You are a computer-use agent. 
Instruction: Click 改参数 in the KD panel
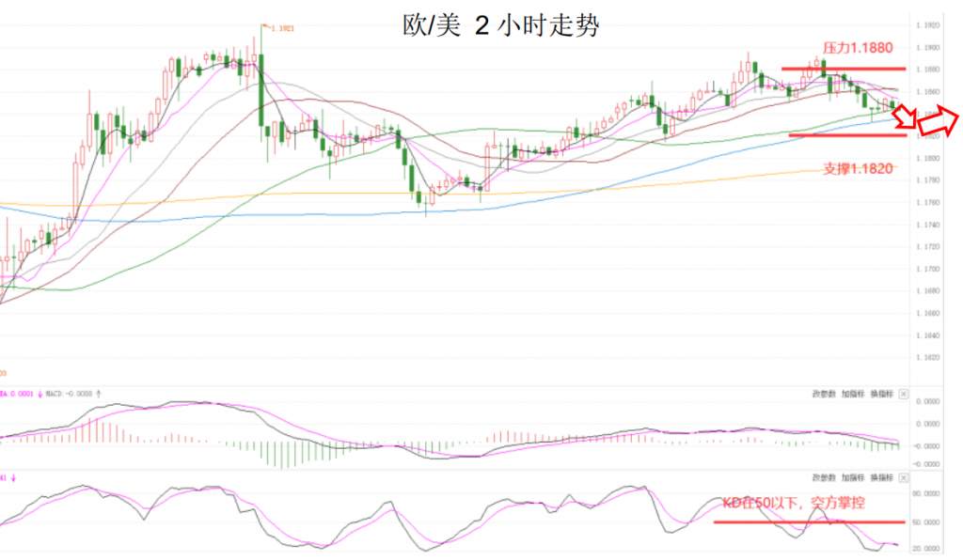pos(824,477)
